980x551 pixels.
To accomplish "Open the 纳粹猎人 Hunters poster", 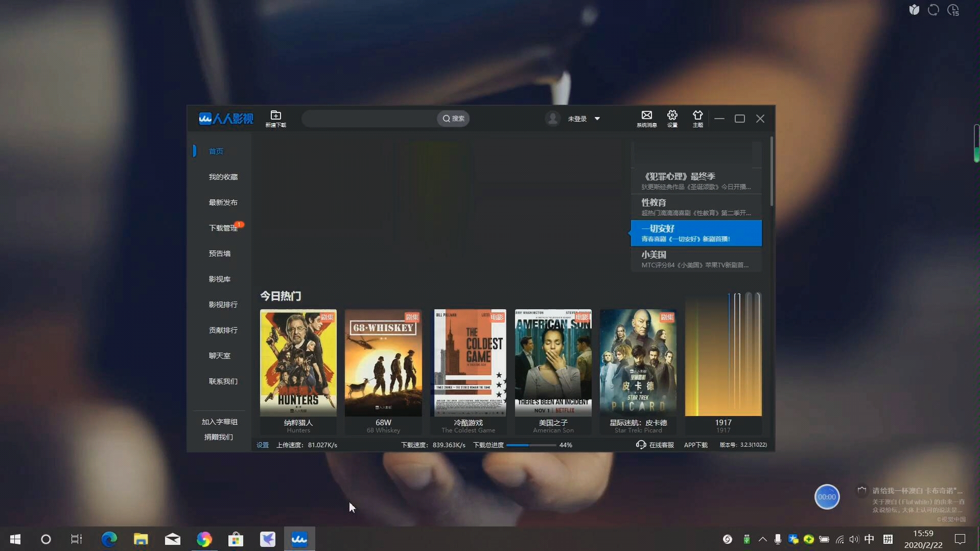I will tap(298, 362).
